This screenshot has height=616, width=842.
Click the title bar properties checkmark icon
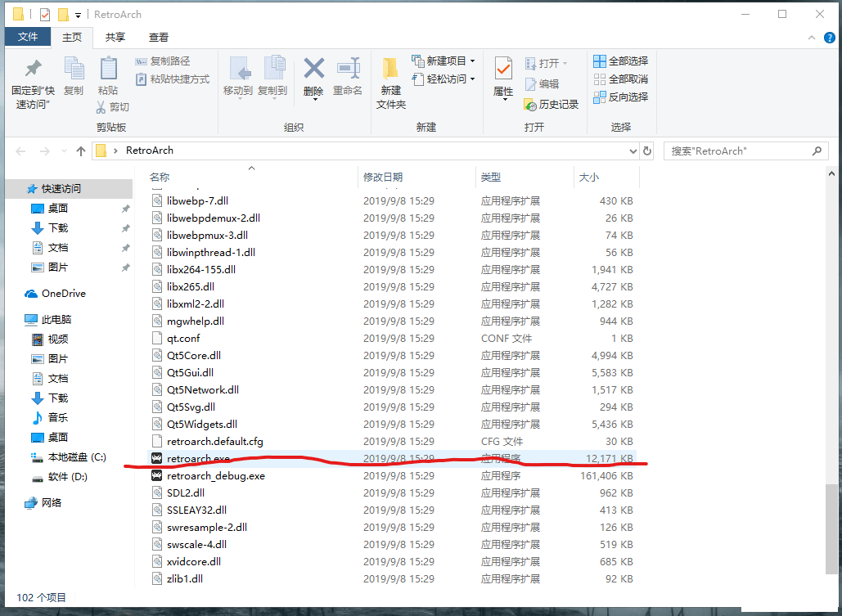[44, 15]
